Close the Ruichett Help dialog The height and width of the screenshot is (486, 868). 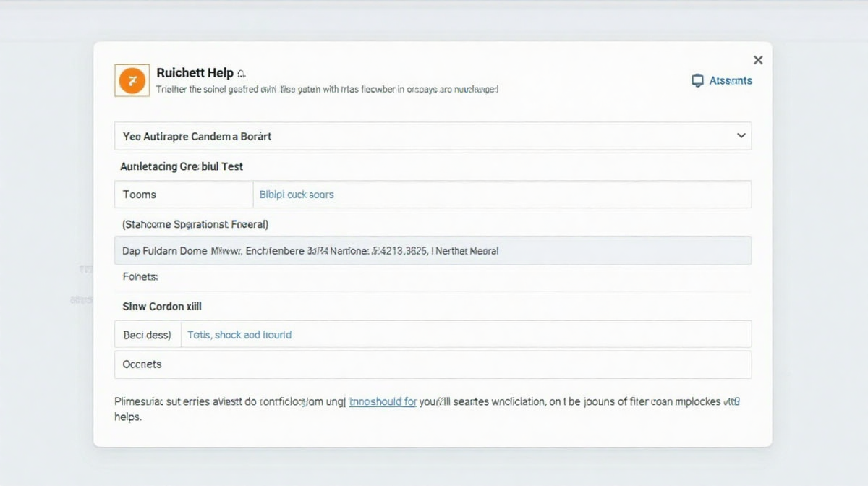(x=757, y=60)
